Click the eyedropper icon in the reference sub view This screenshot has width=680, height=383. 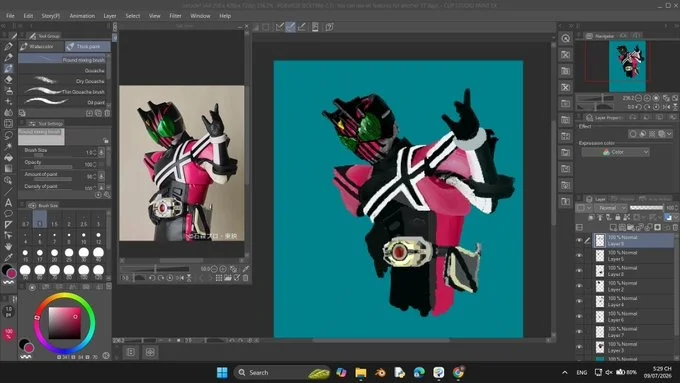pyautogui.click(x=245, y=269)
